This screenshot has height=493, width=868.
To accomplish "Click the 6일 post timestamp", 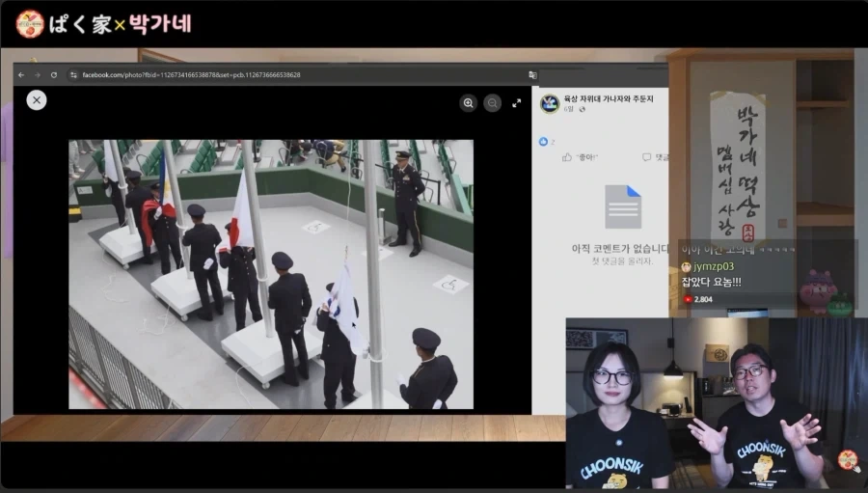I will click(x=568, y=109).
